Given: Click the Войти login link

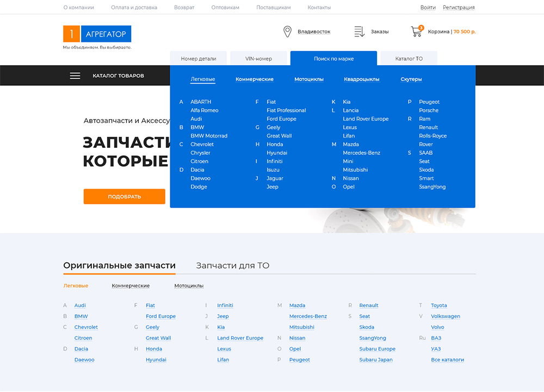Looking at the screenshot, I should tap(428, 7).
